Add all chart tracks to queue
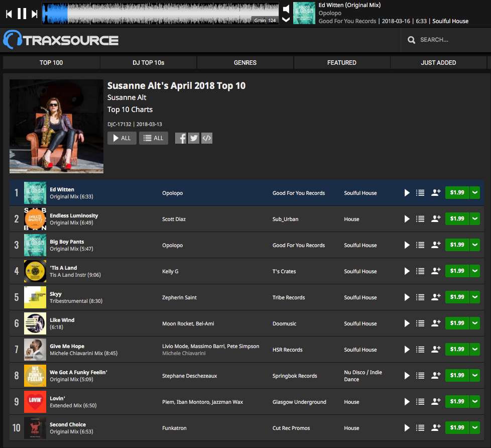The height and width of the screenshot is (448, 491). [x=154, y=138]
